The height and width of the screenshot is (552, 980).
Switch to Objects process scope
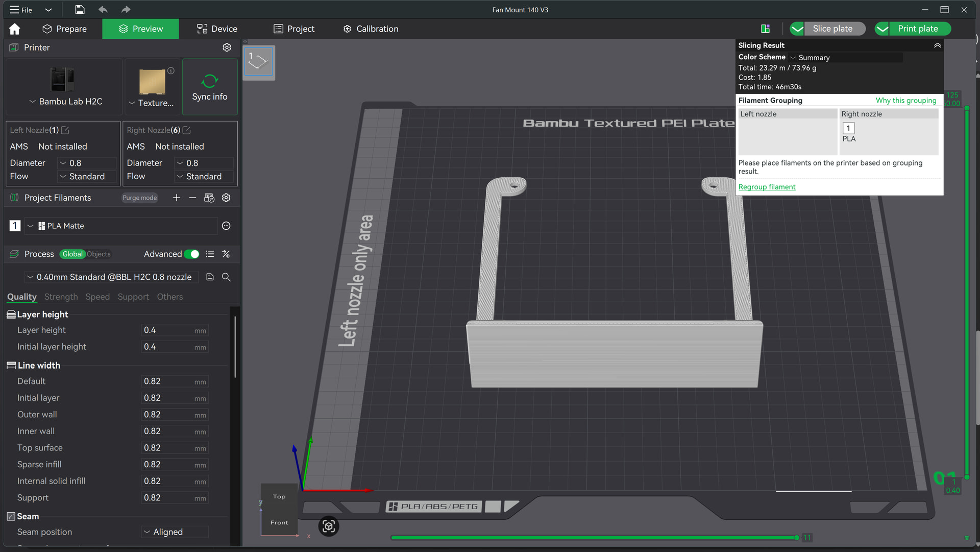pos(99,254)
